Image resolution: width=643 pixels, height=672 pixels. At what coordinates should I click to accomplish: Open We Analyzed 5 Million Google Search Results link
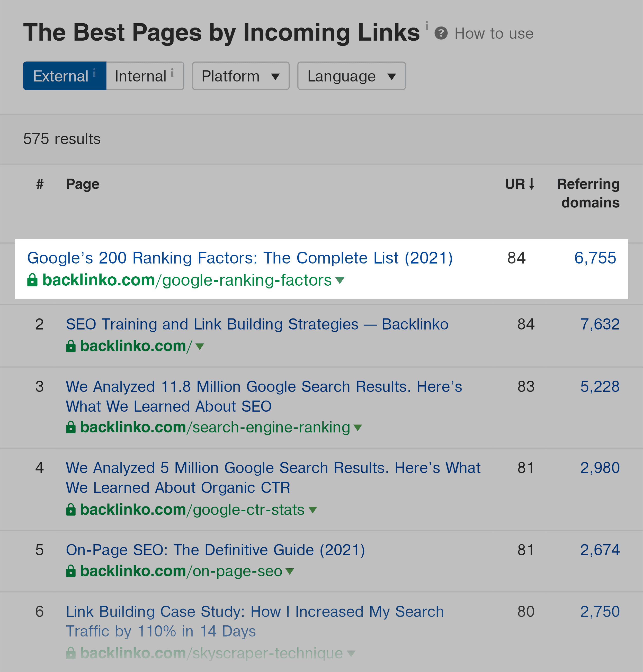pos(273,478)
